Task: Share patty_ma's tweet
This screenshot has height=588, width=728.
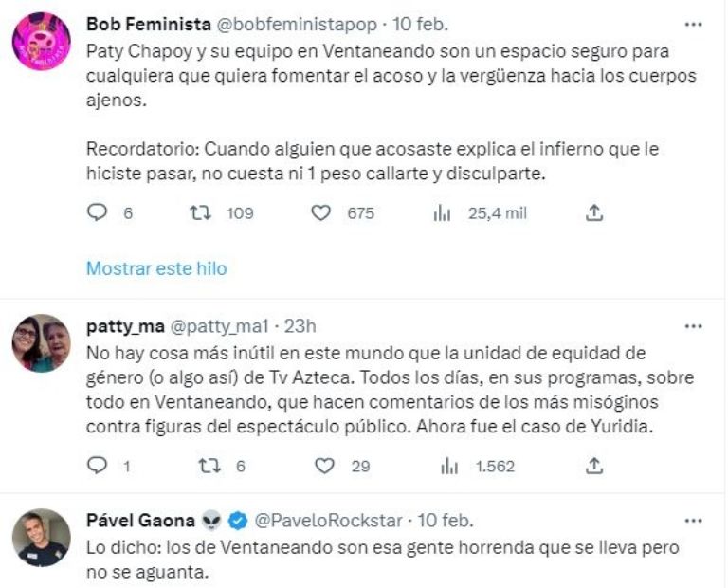Action: (594, 466)
